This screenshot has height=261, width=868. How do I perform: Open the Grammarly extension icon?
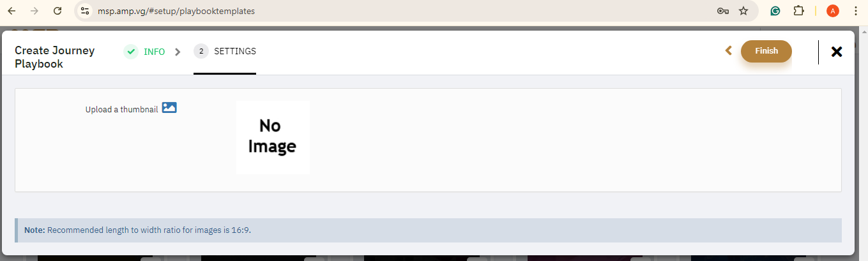[775, 11]
